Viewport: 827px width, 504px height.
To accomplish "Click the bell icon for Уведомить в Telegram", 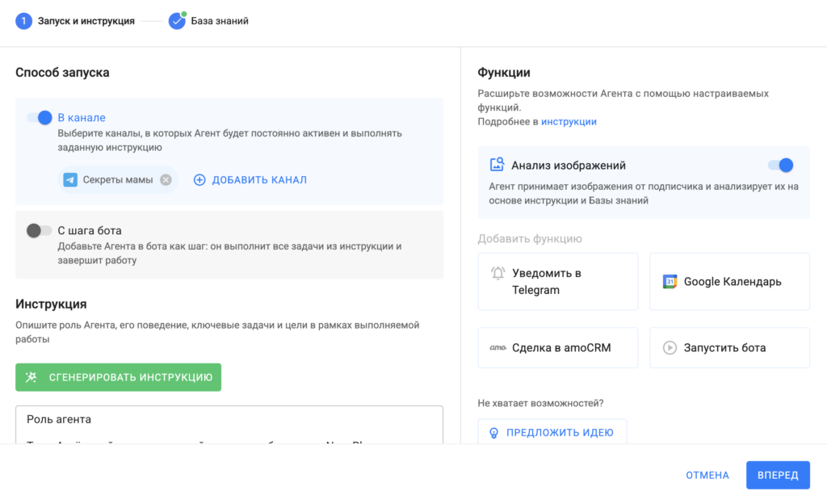I will click(x=498, y=273).
